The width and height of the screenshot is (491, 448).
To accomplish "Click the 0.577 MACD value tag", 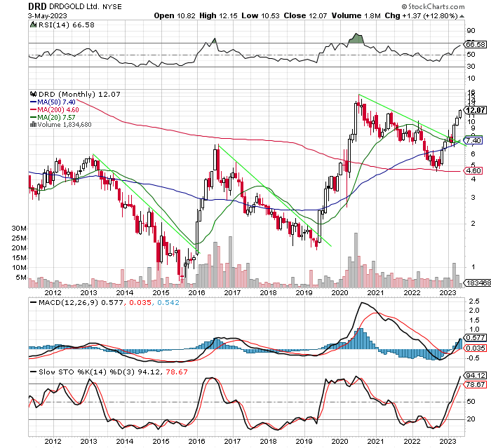I will (x=475, y=337).
